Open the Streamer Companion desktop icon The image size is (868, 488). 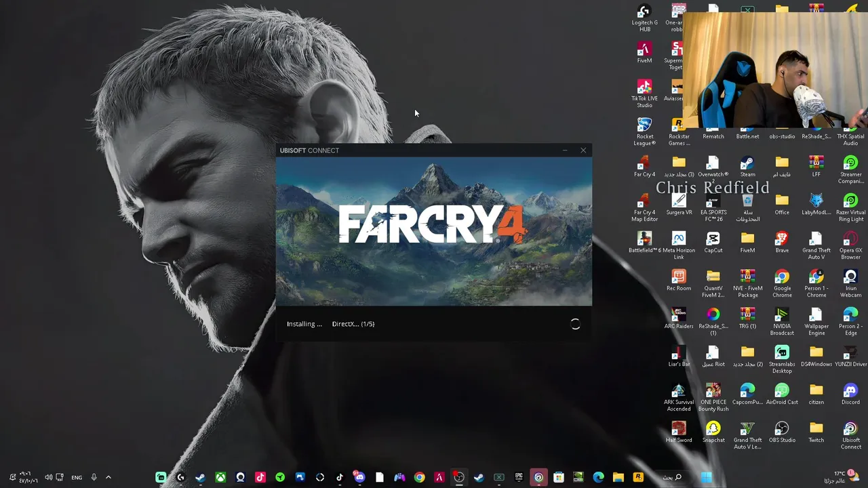(x=850, y=170)
